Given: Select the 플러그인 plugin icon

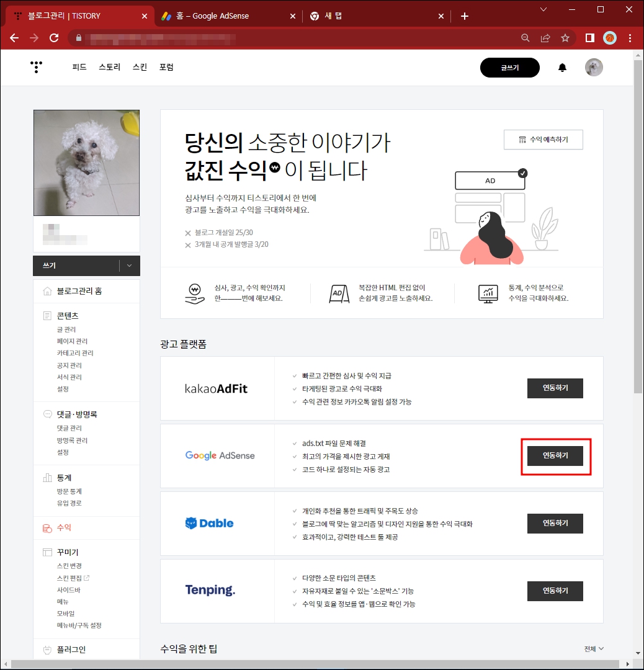Looking at the screenshot, I should click(x=47, y=648).
